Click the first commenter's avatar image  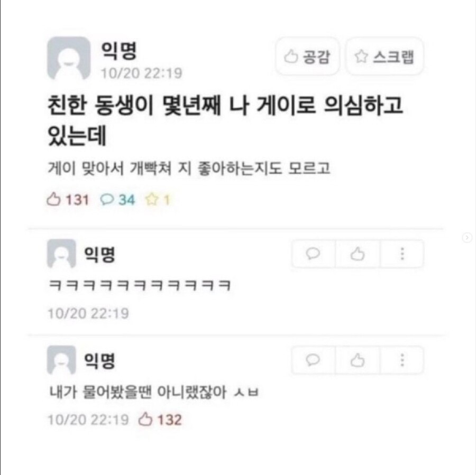tap(61, 254)
